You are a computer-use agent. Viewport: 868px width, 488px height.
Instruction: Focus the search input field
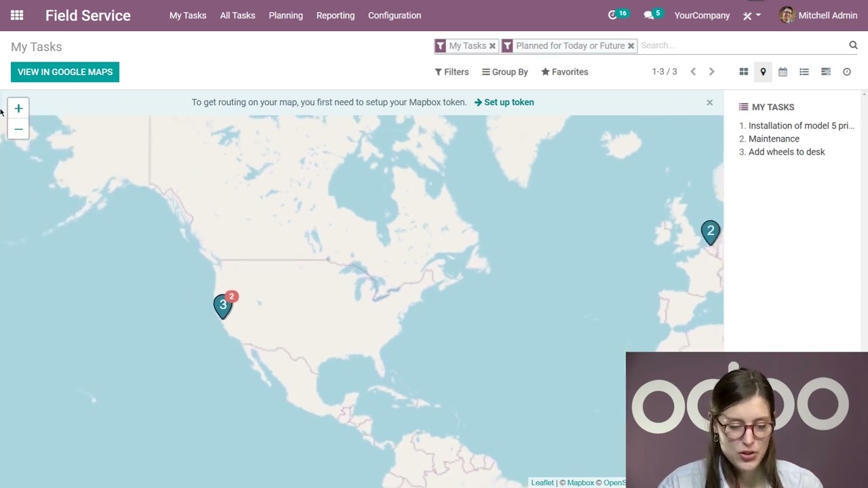(x=743, y=45)
